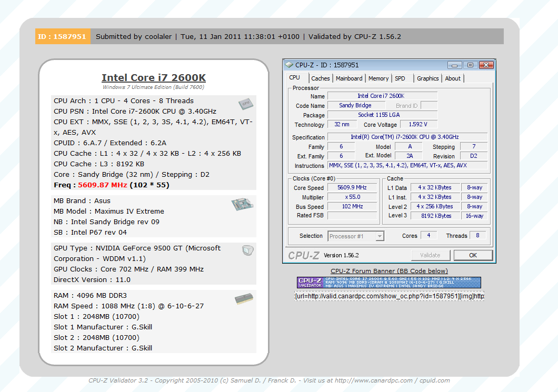This screenshot has height=392, width=558.
Task: Click the BB code URL text field
Action: coord(389,296)
